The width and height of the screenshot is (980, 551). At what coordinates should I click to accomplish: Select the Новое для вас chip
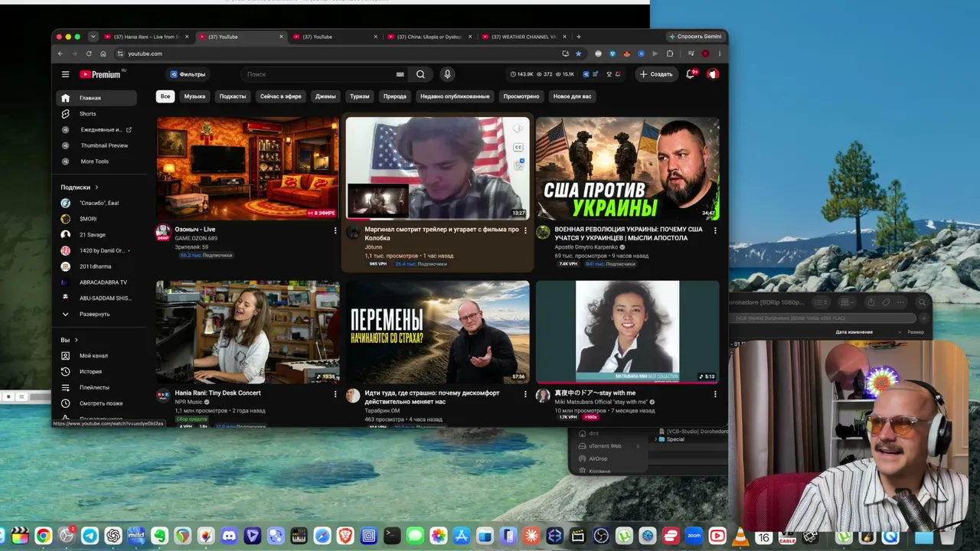click(573, 96)
